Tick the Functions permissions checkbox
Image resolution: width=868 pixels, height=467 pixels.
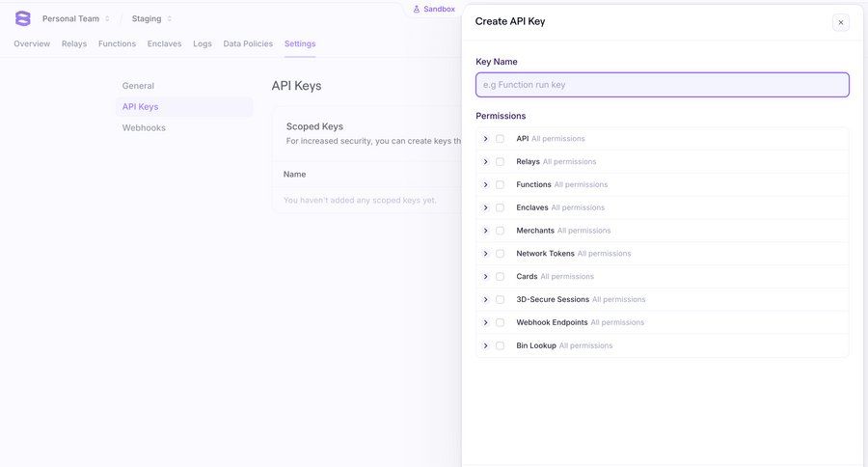coord(500,184)
